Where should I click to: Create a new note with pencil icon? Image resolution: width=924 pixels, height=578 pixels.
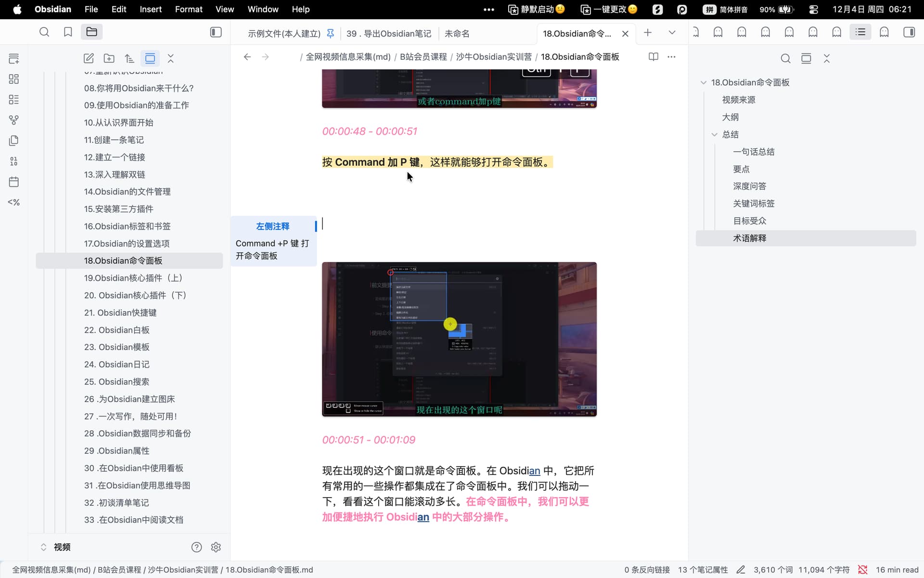(x=89, y=59)
